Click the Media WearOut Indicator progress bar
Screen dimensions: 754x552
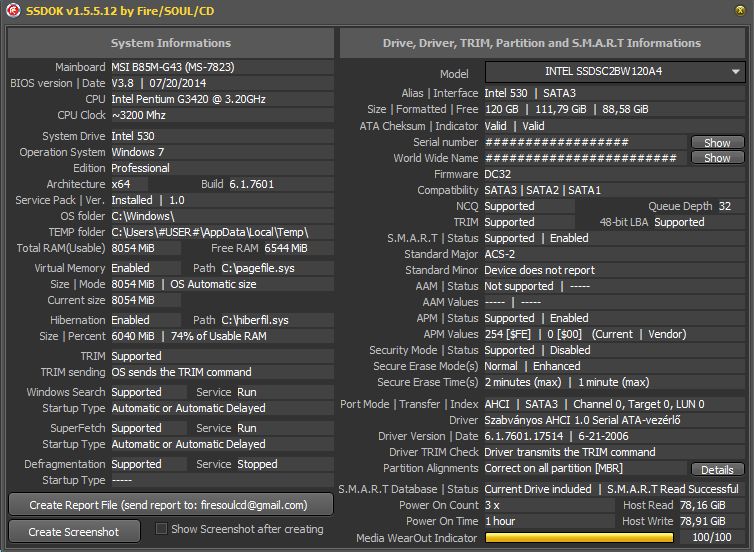coord(579,538)
